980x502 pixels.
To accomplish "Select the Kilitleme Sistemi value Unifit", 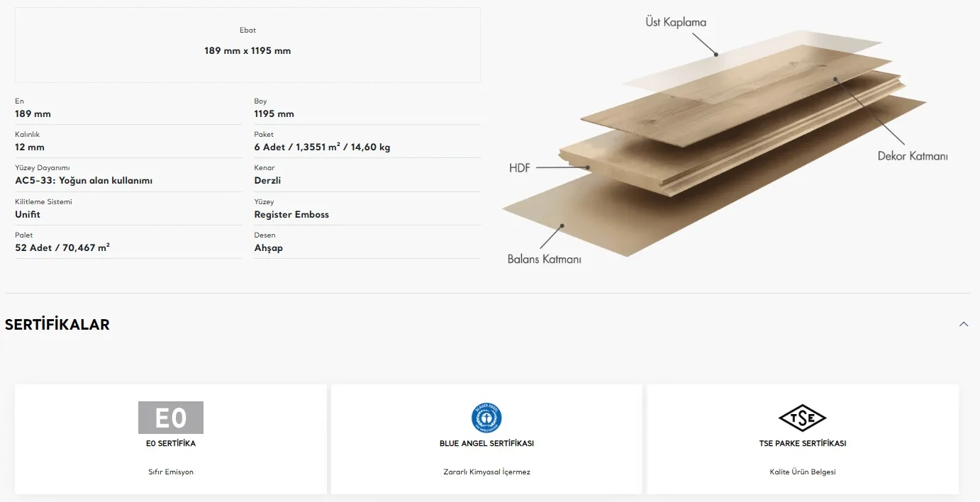I will [28, 214].
